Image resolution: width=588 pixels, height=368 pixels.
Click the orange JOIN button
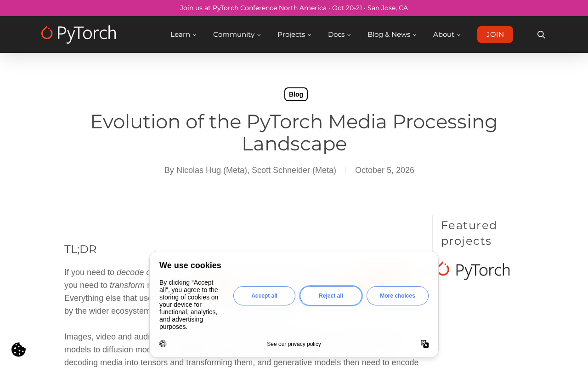click(495, 34)
